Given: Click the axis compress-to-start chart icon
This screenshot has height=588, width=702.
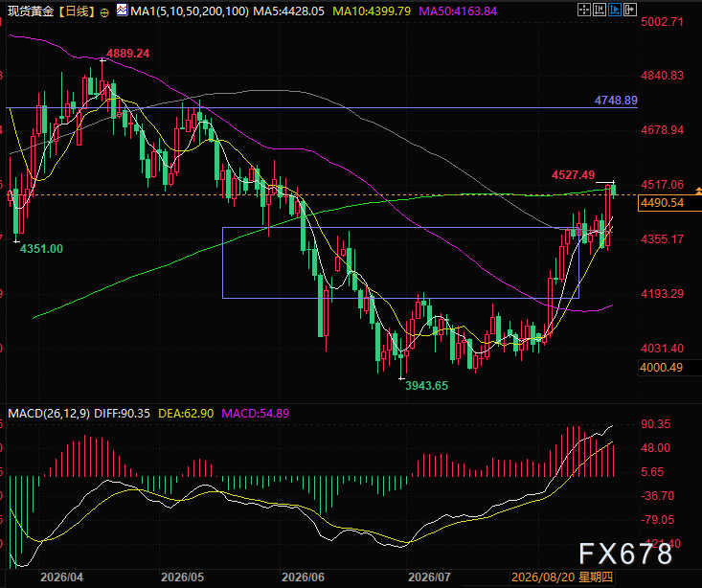Looking at the screenshot, I should click(x=599, y=10).
